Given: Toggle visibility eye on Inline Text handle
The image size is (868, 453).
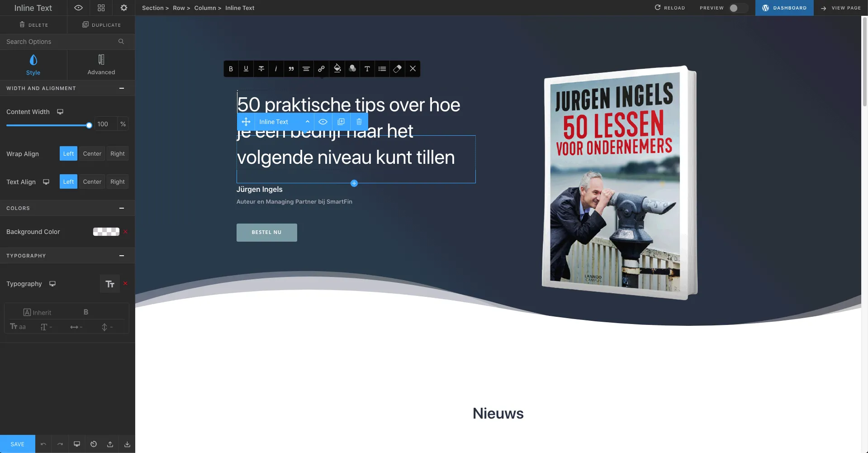Looking at the screenshot, I should [x=323, y=122].
